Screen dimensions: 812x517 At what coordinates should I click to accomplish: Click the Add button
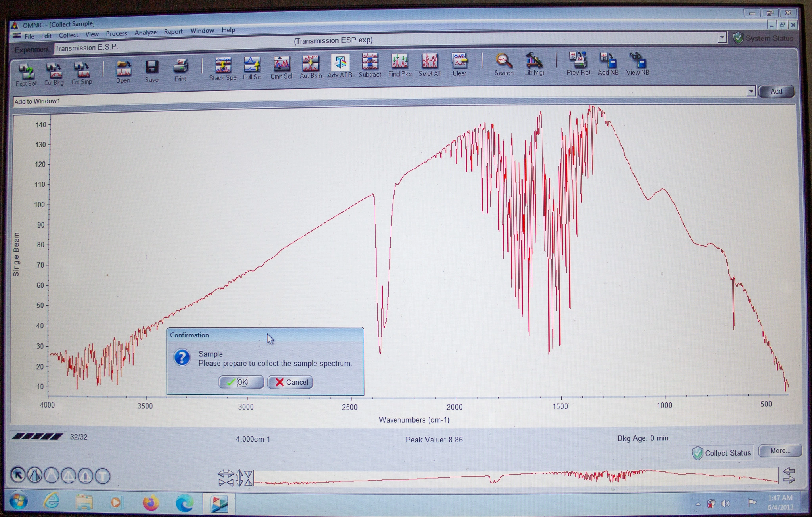[776, 92]
